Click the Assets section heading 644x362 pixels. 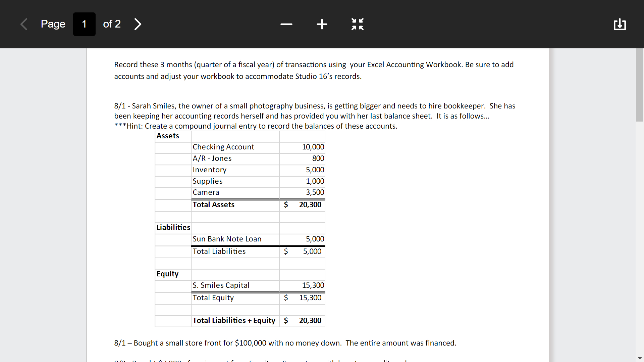[168, 136]
